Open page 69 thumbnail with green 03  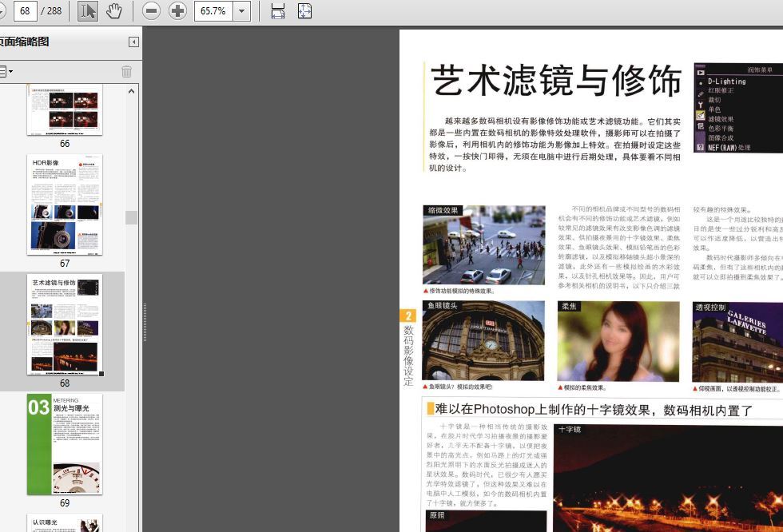(65, 444)
